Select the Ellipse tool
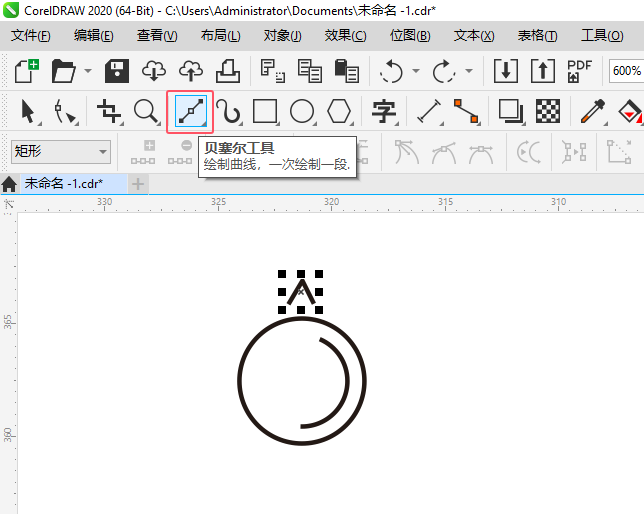This screenshot has height=514, width=644. coord(302,111)
